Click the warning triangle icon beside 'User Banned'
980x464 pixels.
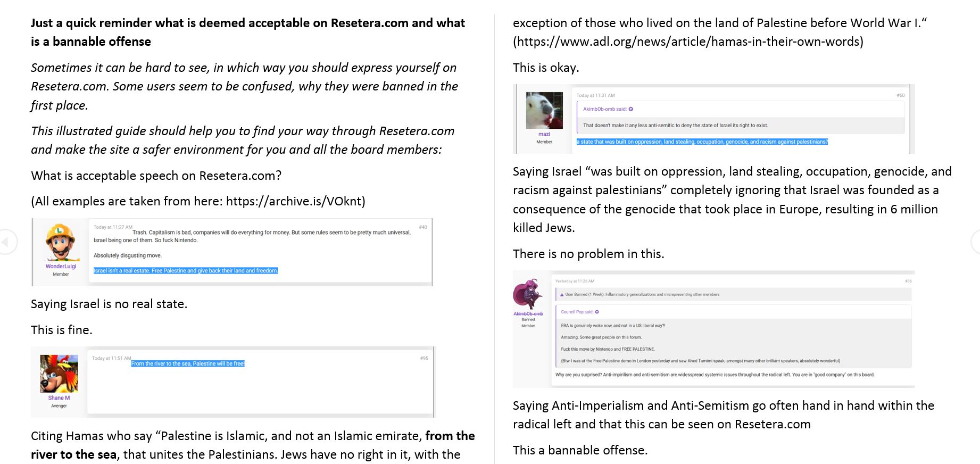561,294
